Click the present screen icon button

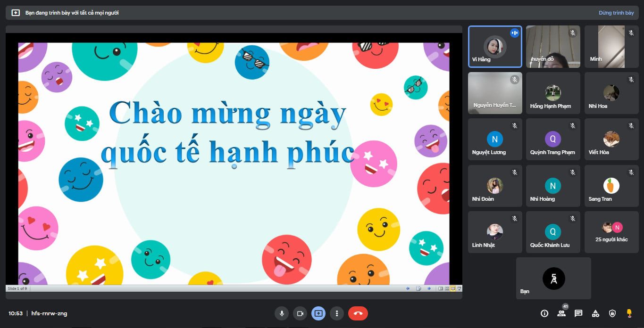tap(318, 313)
